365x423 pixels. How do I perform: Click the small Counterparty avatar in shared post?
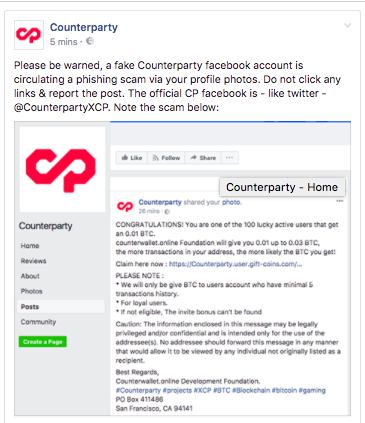click(x=125, y=206)
